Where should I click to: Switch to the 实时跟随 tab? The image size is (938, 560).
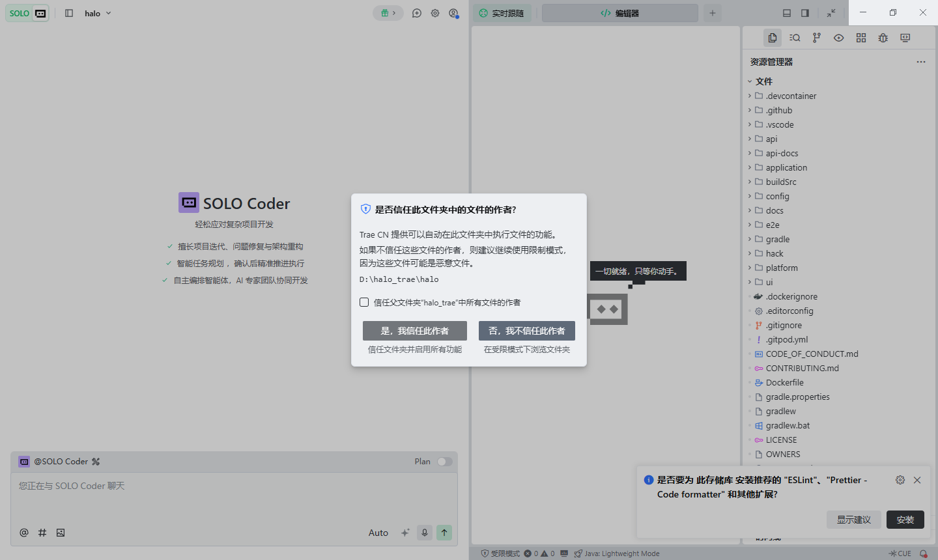pyautogui.click(x=502, y=13)
